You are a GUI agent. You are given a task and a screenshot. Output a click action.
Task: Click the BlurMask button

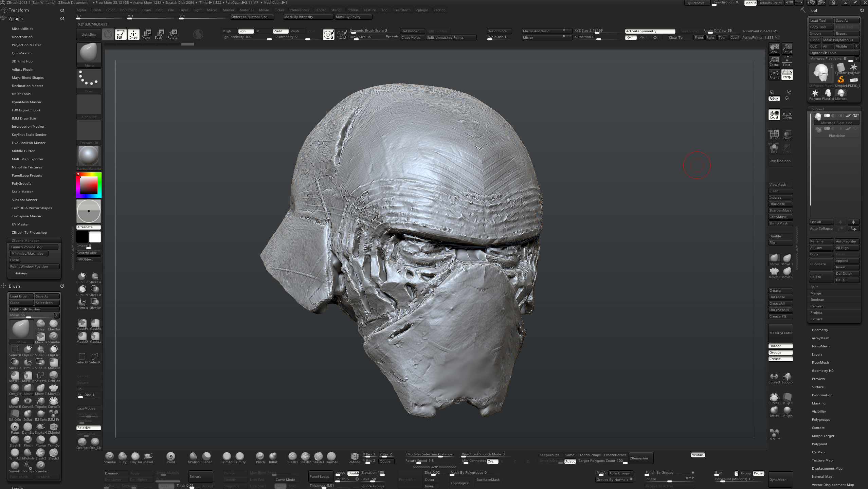[780, 204]
